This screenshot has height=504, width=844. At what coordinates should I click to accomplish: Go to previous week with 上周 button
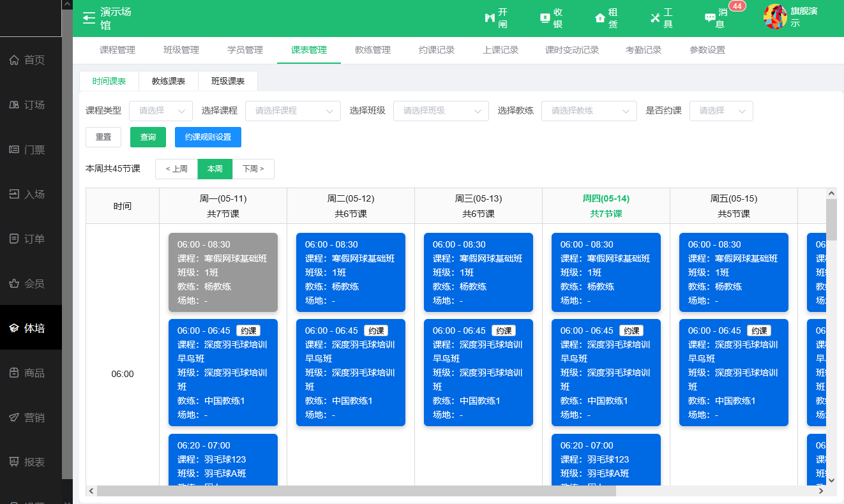[176, 169]
